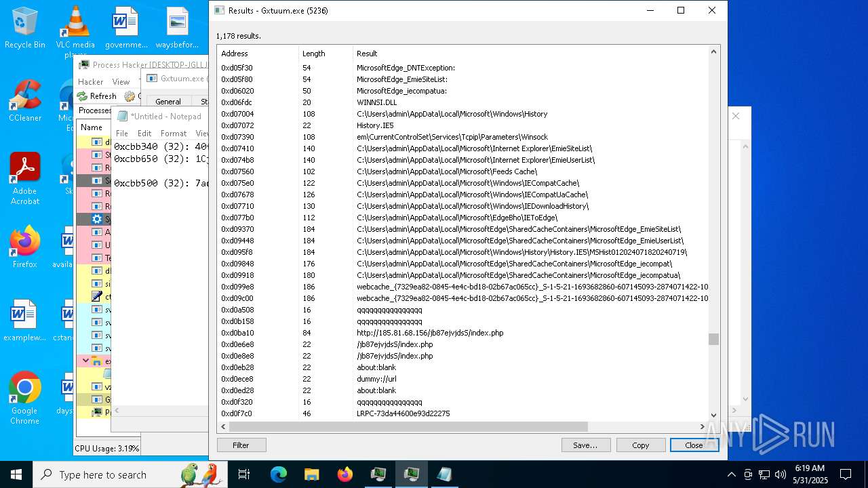Select address 0xd07390 Winsock row

point(462,137)
